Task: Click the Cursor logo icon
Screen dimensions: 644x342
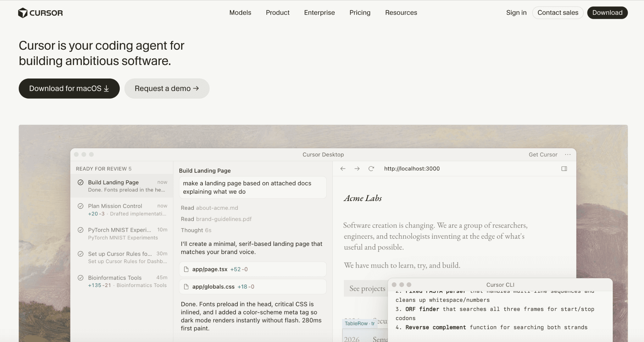Action: [23, 13]
